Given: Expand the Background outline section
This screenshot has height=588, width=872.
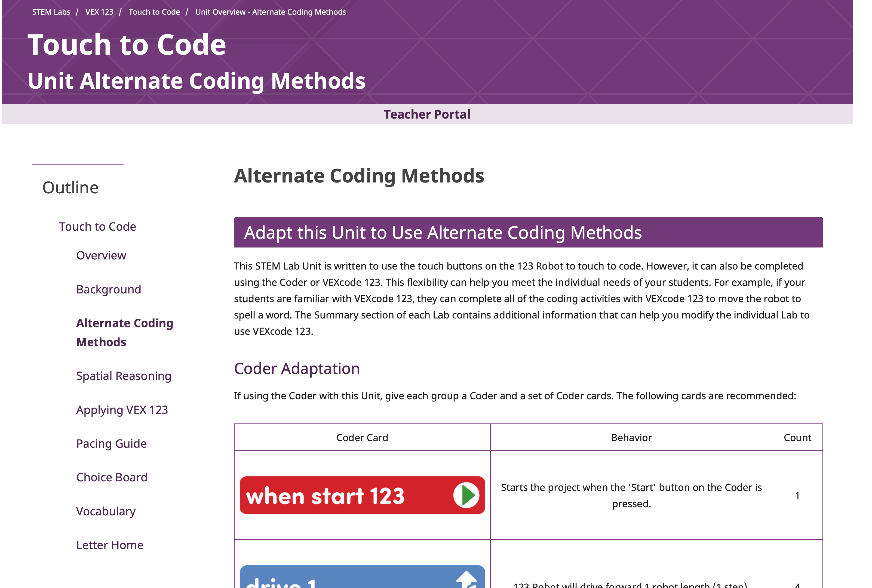Looking at the screenshot, I should pyautogui.click(x=108, y=289).
